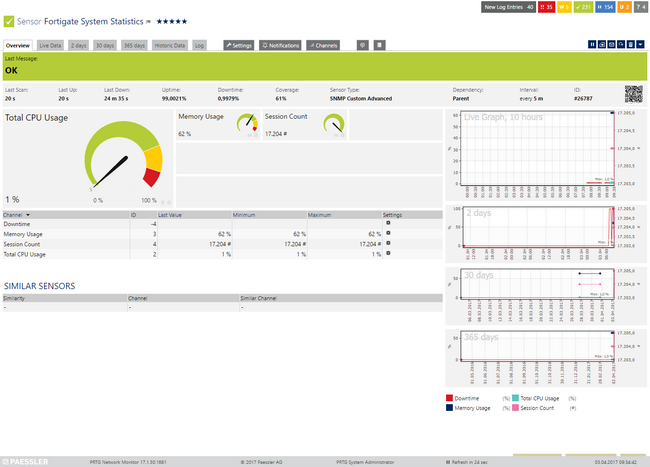Screen dimensions: 650x467
Task: Select the Session Count row in channel table
Action: click(223, 244)
